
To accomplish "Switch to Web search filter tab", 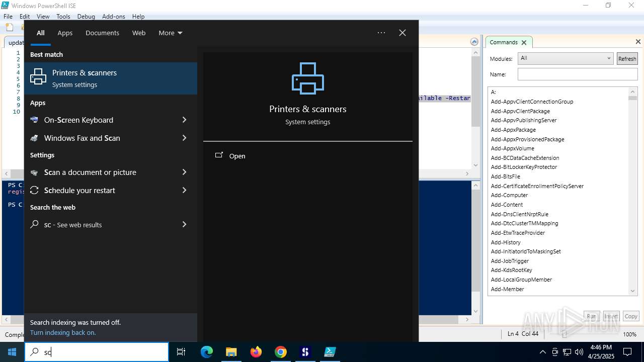I will click(139, 33).
